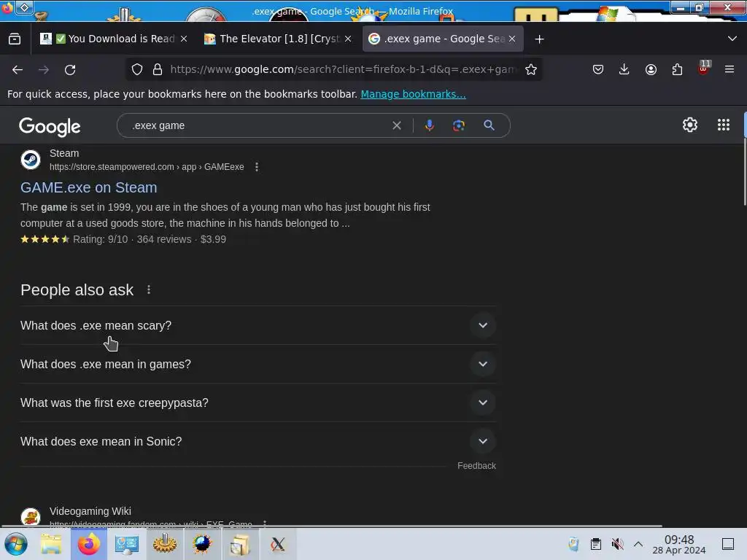Click the Firefox address bar URL
747x560 pixels.
(343, 69)
